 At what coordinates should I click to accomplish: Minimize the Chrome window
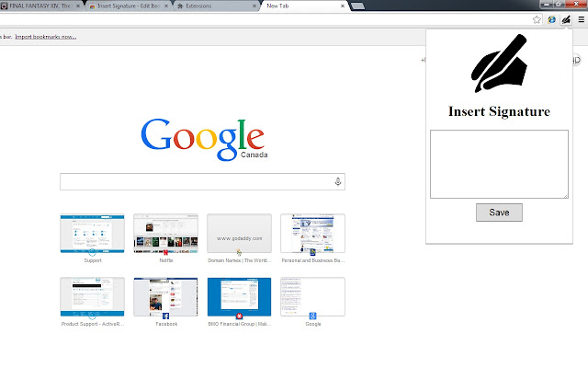click(x=547, y=4)
